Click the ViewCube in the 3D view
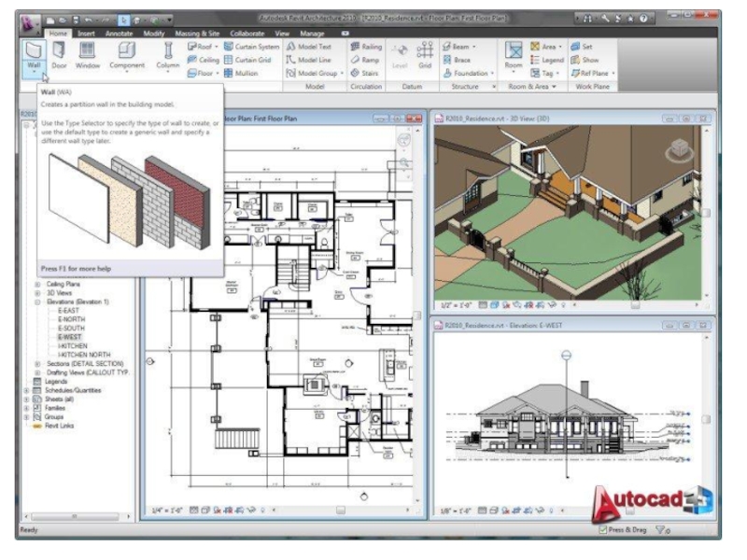747x560 pixels. tap(680, 150)
